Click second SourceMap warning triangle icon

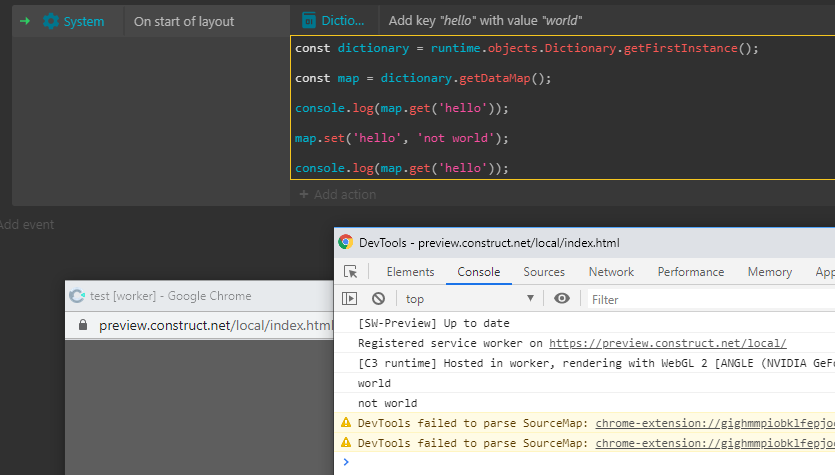346,443
